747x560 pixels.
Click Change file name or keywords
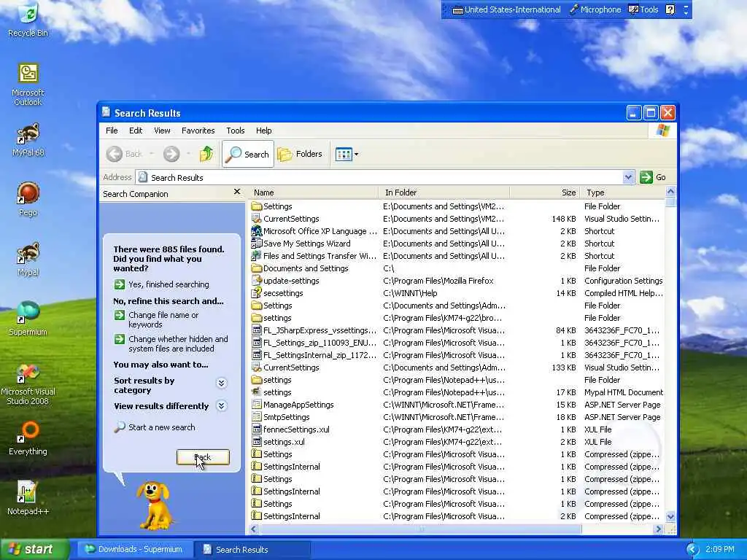pos(157,319)
